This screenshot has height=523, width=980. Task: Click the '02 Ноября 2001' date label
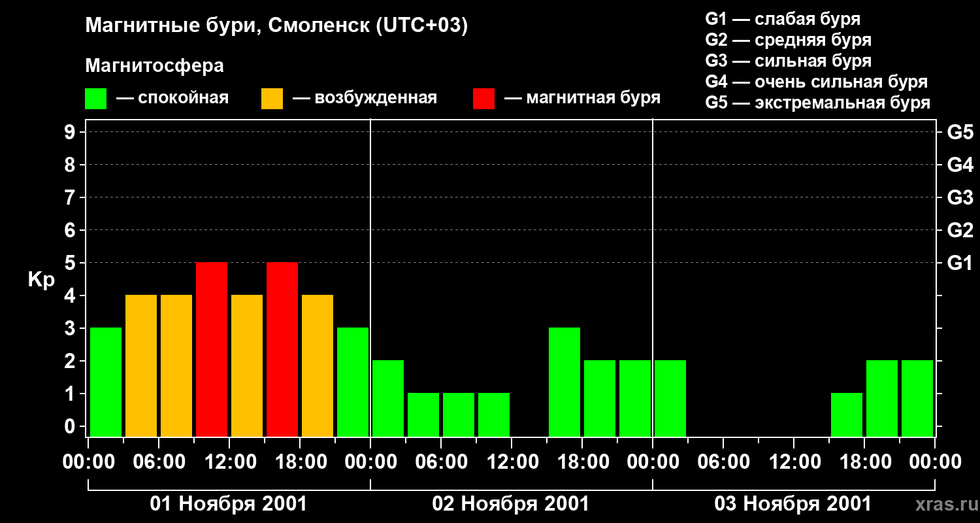(511, 504)
